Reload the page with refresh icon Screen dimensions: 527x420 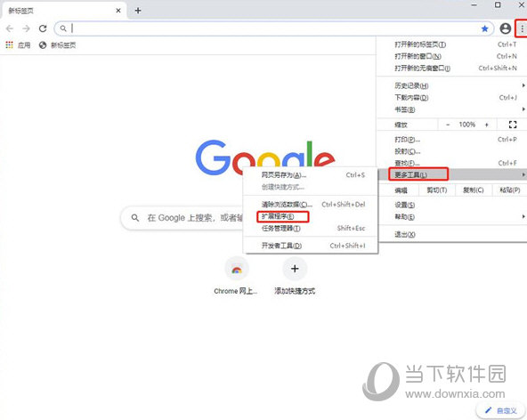(x=43, y=28)
